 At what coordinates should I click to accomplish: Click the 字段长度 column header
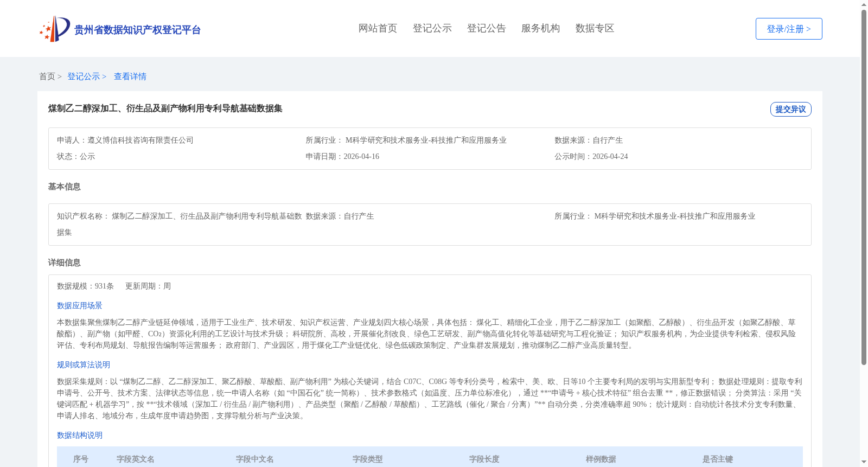tap(484, 459)
